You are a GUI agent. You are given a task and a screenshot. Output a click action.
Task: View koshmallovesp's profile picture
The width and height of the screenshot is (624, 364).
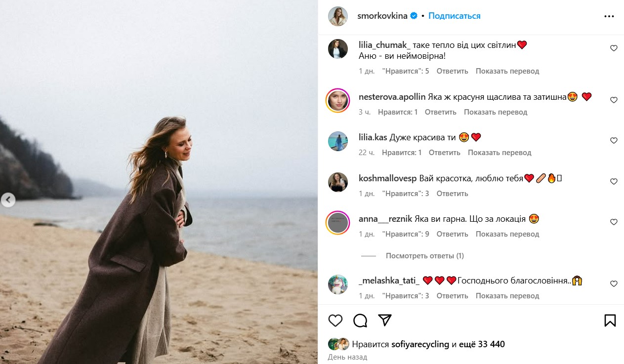(338, 182)
